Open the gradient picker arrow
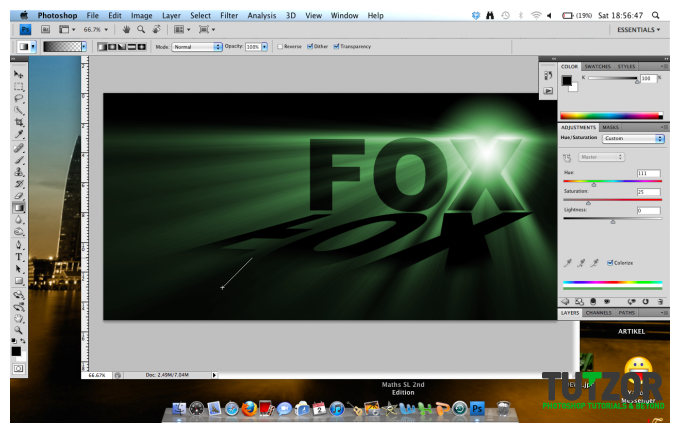The height and width of the screenshot is (433, 680). [84, 46]
